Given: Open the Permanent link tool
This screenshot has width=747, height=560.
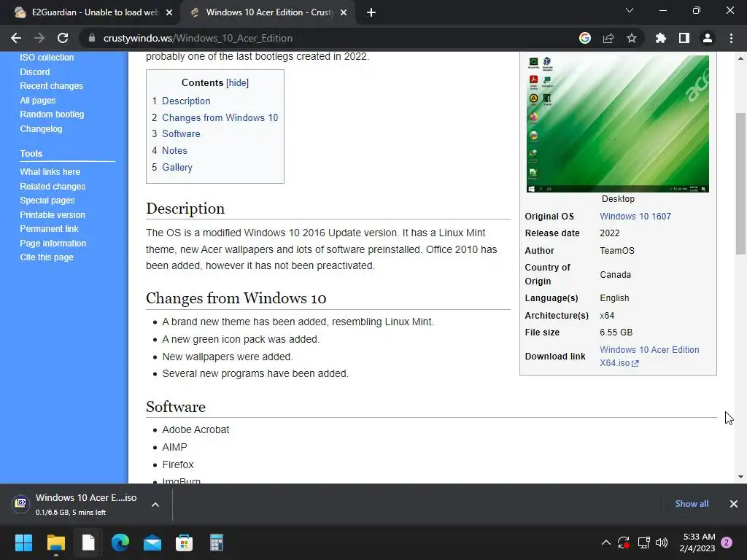Looking at the screenshot, I should tap(49, 228).
